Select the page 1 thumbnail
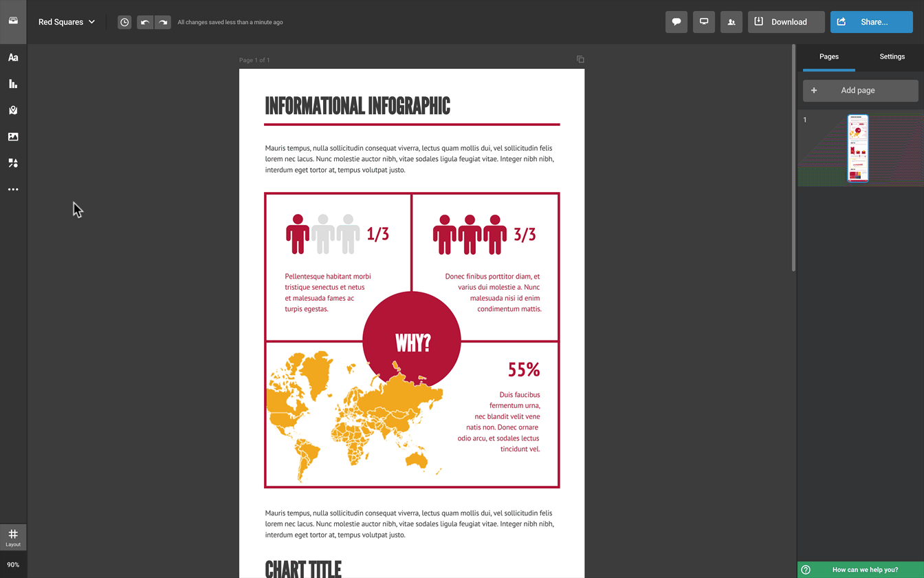924x578 pixels. (857, 148)
